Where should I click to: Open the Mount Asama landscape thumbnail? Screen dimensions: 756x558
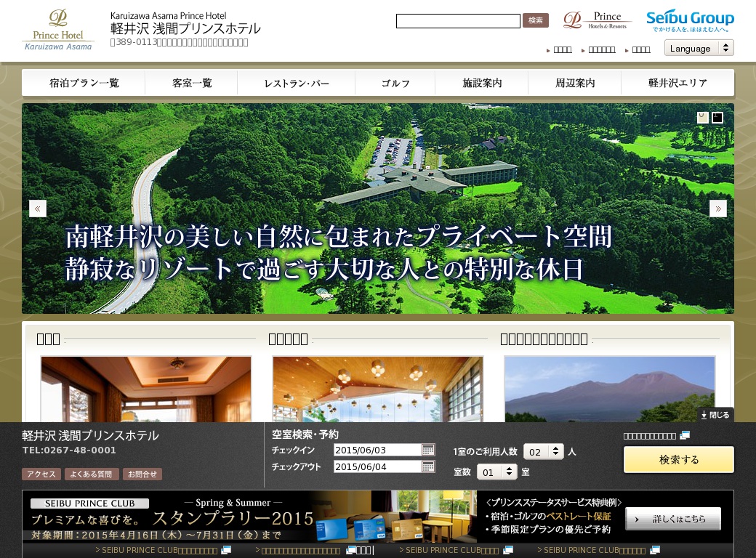pyautogui.click(x=609, y=389)
